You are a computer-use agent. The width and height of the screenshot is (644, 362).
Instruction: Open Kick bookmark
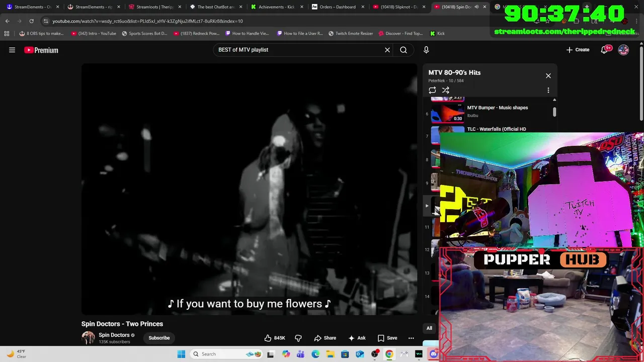(x=437, y=34)
